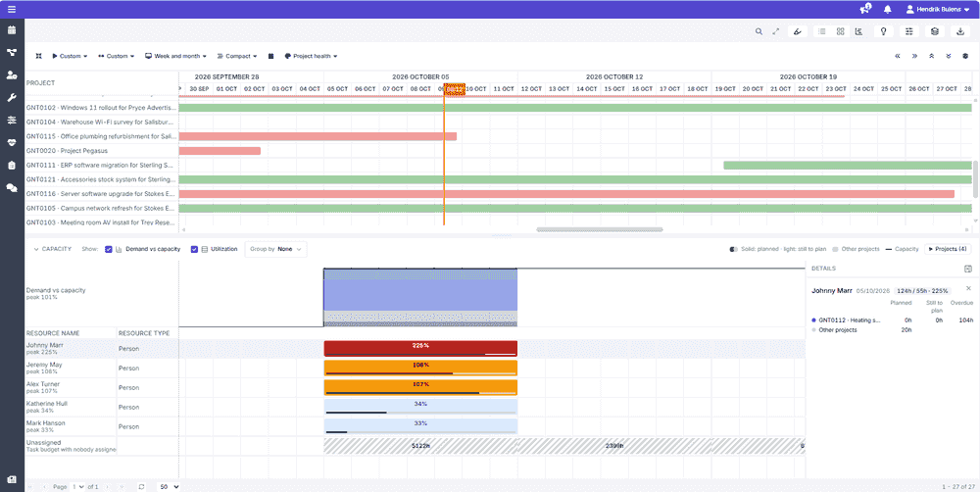Click the GNT0112 Heating entry in details
The image size is (980, 492).
(x=850, y=320)
